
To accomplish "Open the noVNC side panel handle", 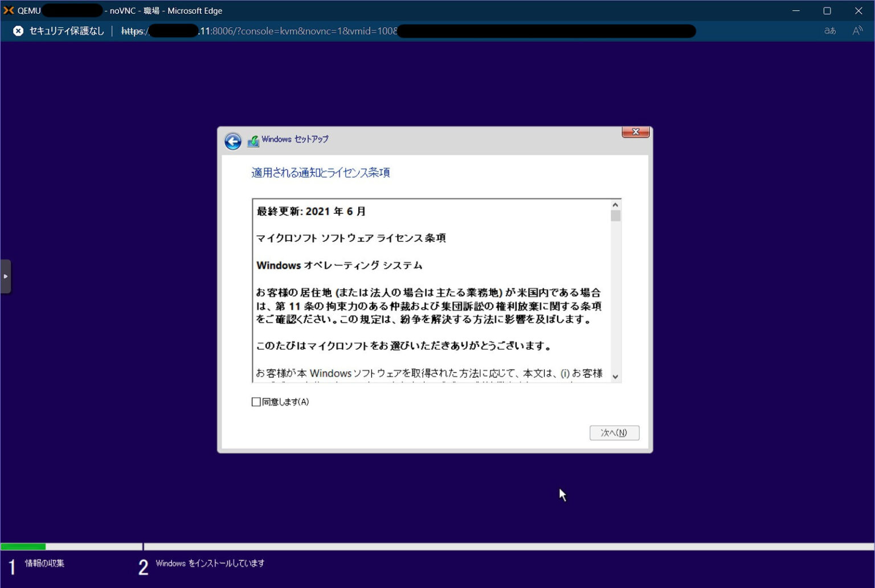I will click(6, 276).
